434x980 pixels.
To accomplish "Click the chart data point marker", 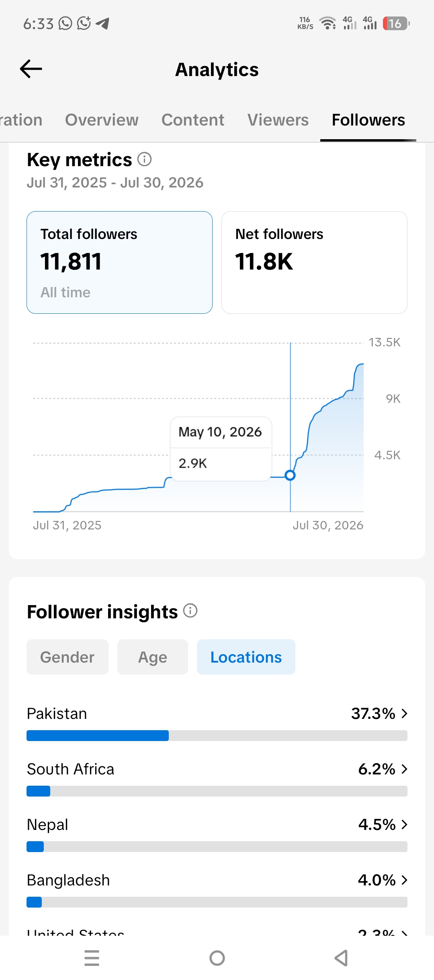I will pyautogui.click(x=290, y=476).
